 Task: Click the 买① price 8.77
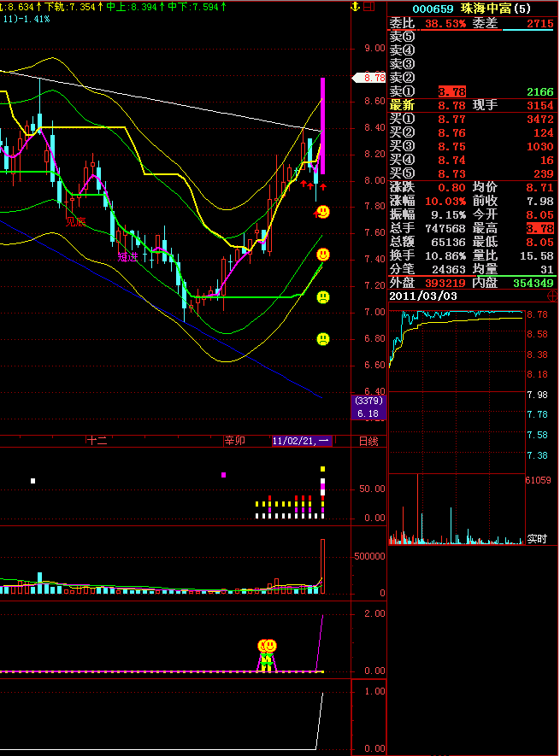click(452, 119)
